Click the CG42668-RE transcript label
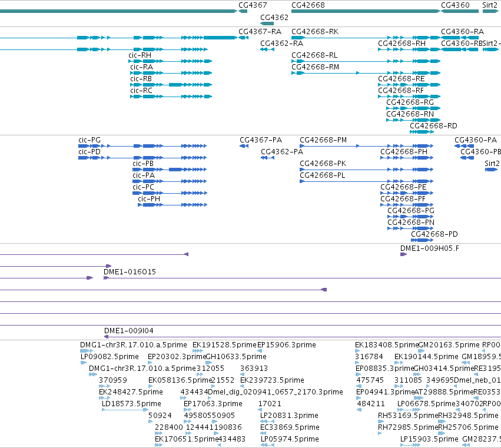The image size is (501, 448). 402,79
